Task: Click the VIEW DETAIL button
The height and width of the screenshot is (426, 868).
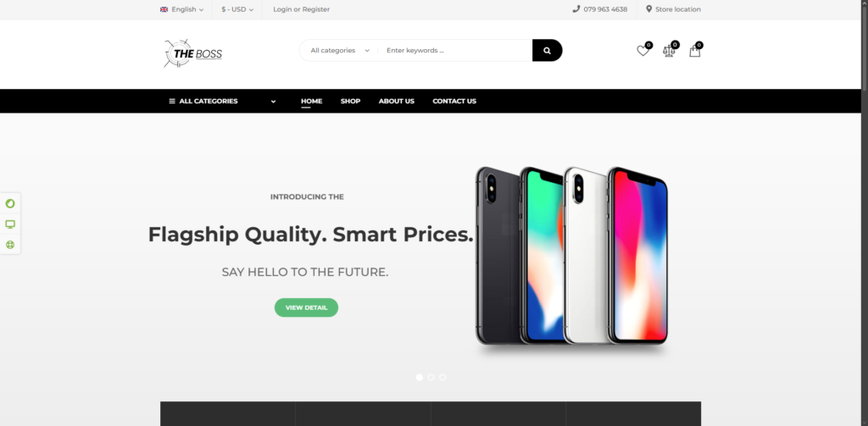Action: click(x=306, y=307)
